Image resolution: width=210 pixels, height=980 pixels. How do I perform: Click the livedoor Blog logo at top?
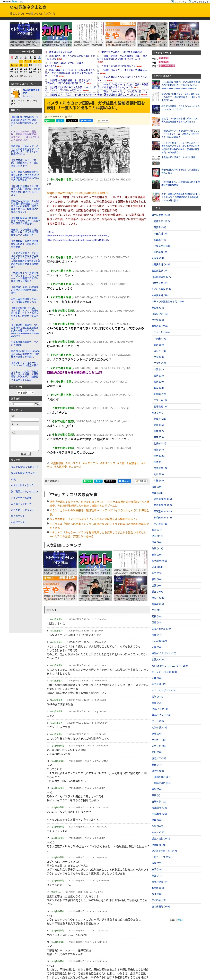[9, 2]
